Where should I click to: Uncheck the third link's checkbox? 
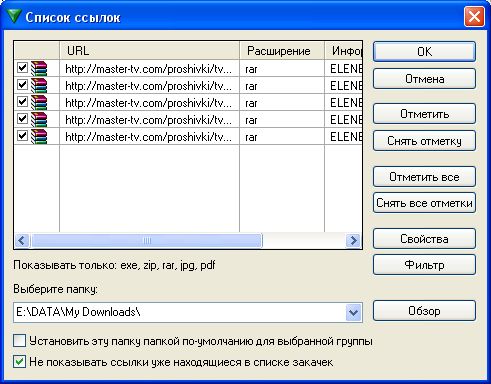(x=22, y=102)
